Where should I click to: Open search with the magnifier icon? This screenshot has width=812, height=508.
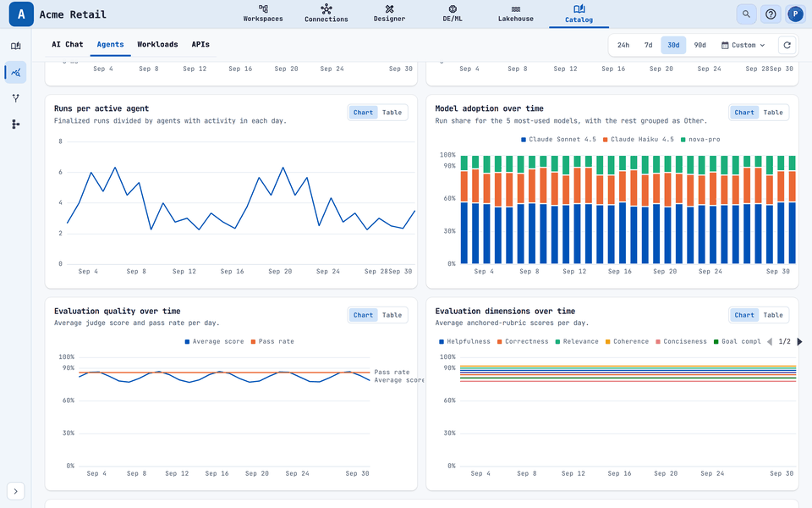(x=746, y=14)
